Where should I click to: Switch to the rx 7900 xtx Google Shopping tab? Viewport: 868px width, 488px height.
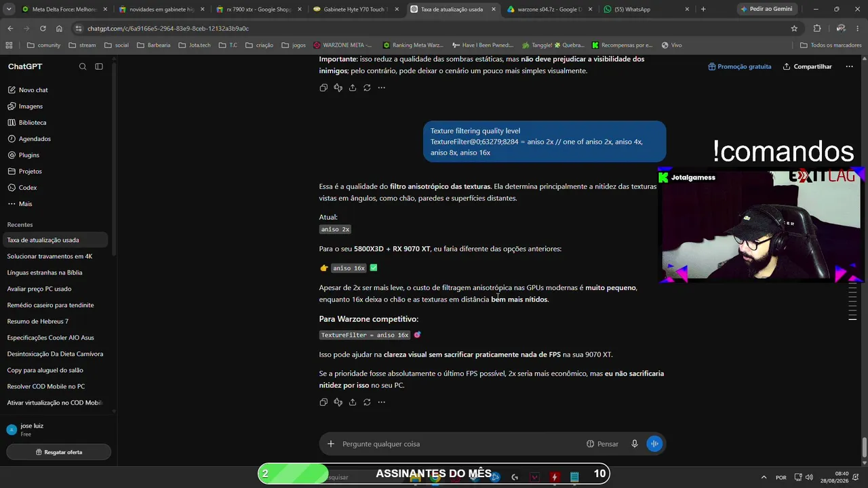click(258, 9)
